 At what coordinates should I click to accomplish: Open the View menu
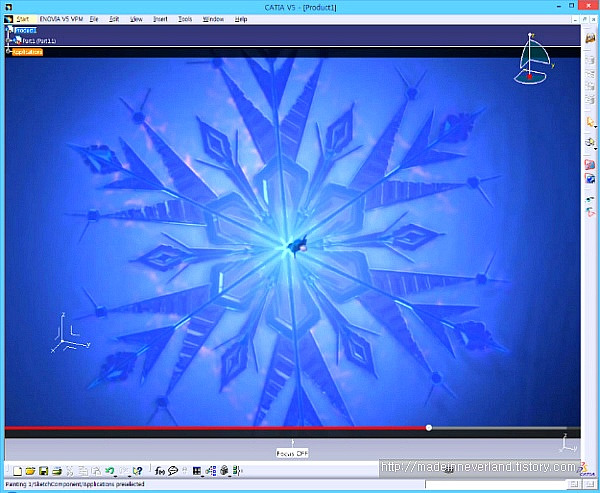click(136, 19)
